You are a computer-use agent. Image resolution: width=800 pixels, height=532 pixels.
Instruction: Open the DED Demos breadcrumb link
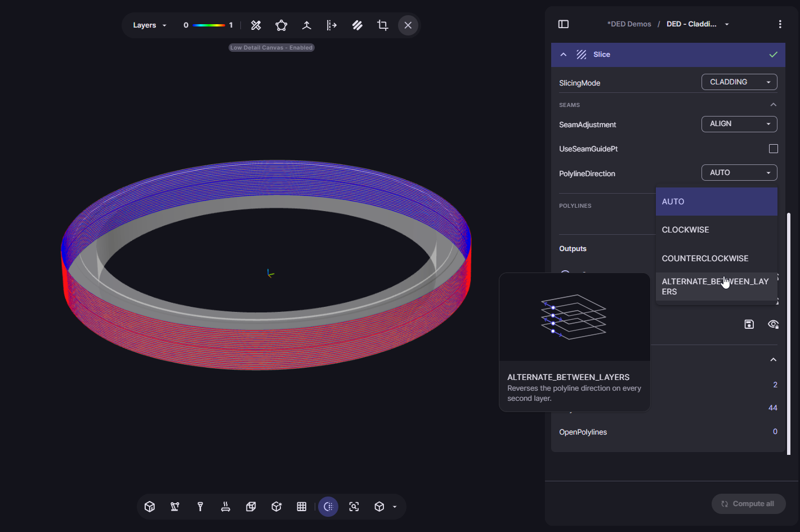coord(629,24)
